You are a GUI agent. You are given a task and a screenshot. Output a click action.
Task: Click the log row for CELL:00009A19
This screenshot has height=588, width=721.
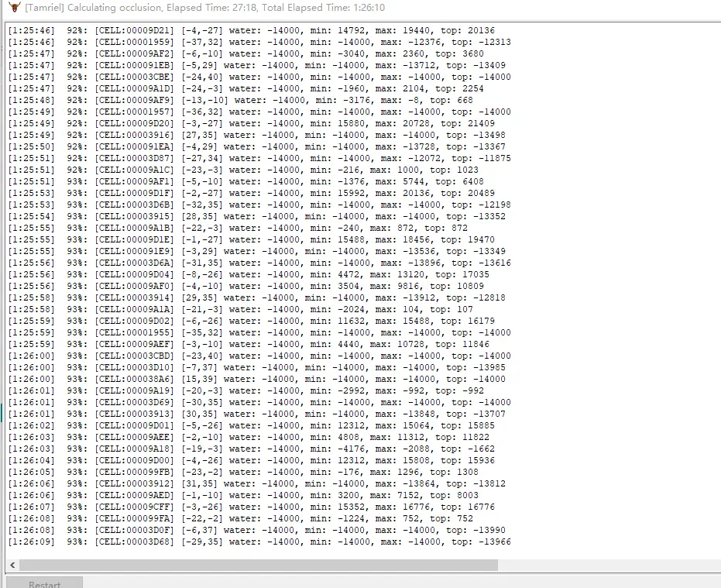point(246,390)
